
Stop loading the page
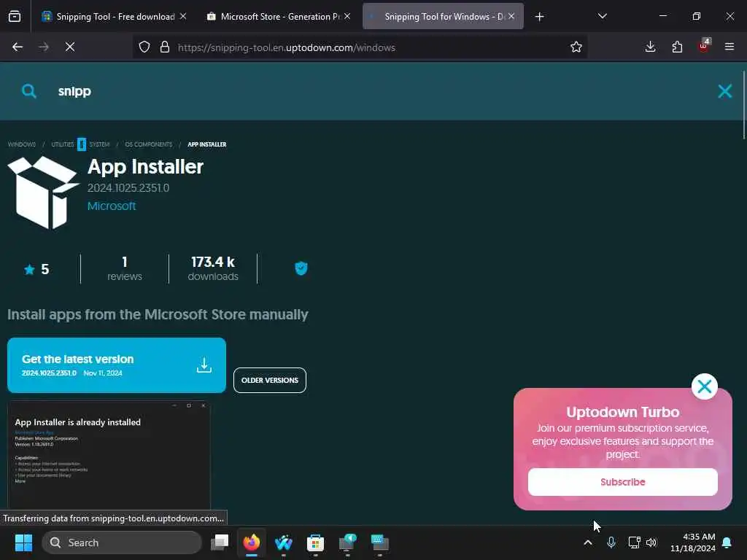pos(70,47)
